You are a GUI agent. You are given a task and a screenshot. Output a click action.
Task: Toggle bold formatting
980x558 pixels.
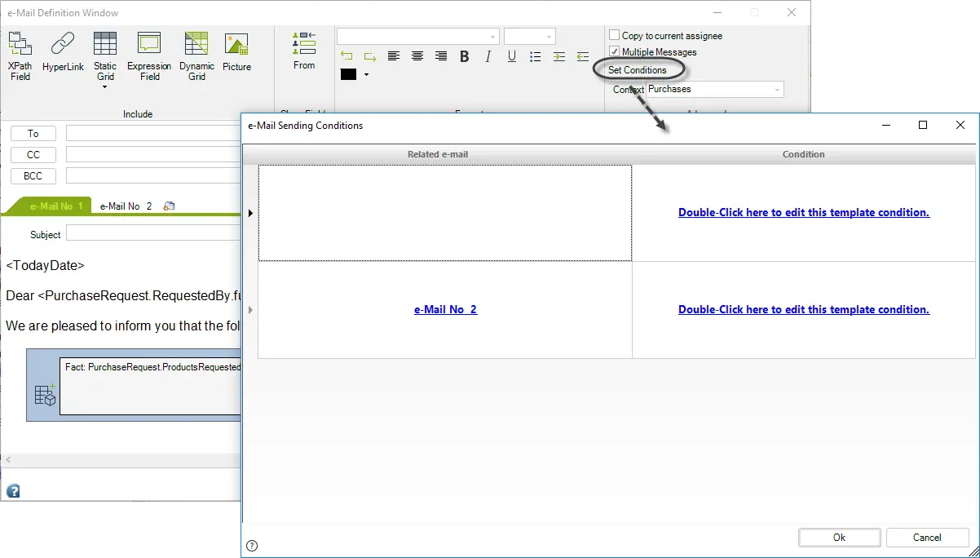coord(465,56)
